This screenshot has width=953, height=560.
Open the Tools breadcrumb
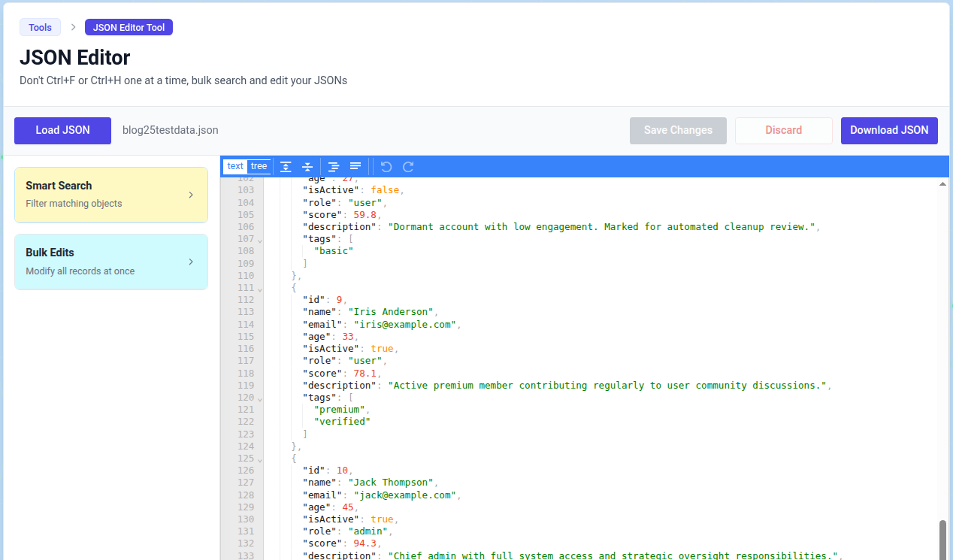40,28
